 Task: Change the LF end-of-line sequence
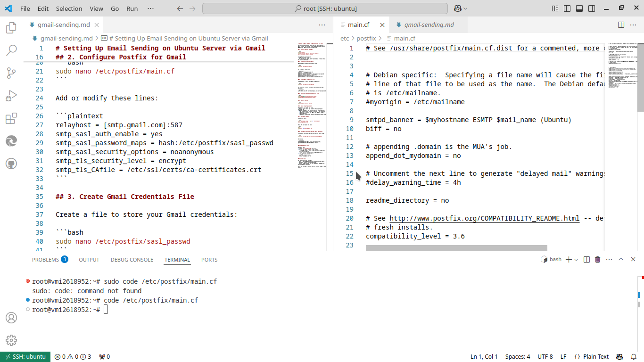point(563,357)
